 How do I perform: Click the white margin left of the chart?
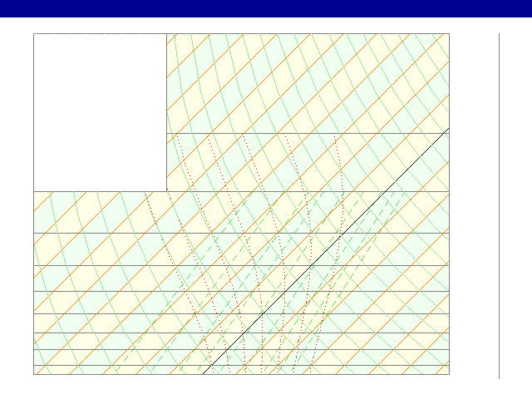click(17, 208)
